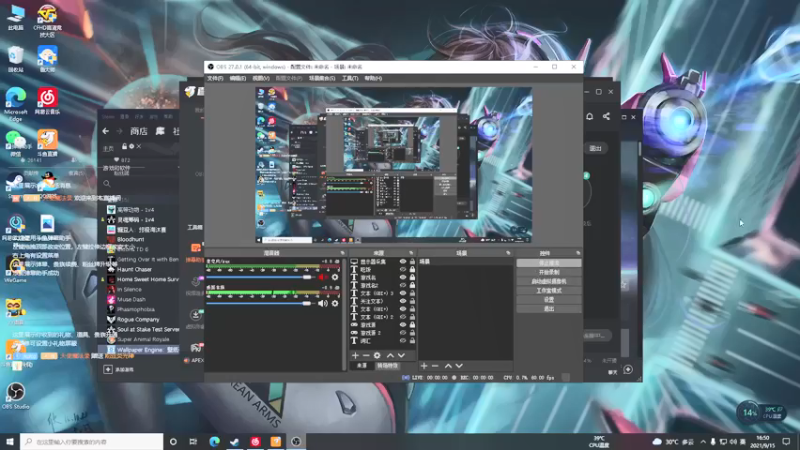Image resolution: width=800 pixels, height=450 pixels.
Task: Open 文件(F) menu in OBS
Action: coord(215,79)
